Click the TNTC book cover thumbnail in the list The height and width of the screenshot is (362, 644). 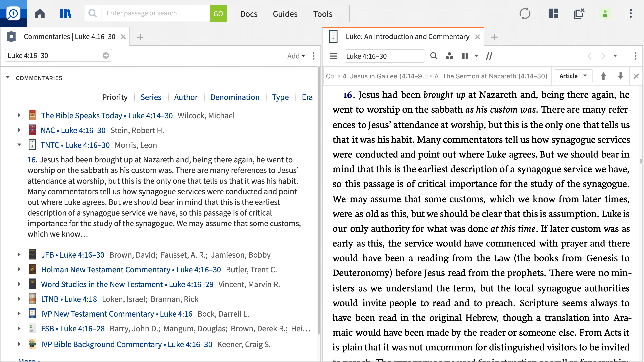[x=32, y=145]
